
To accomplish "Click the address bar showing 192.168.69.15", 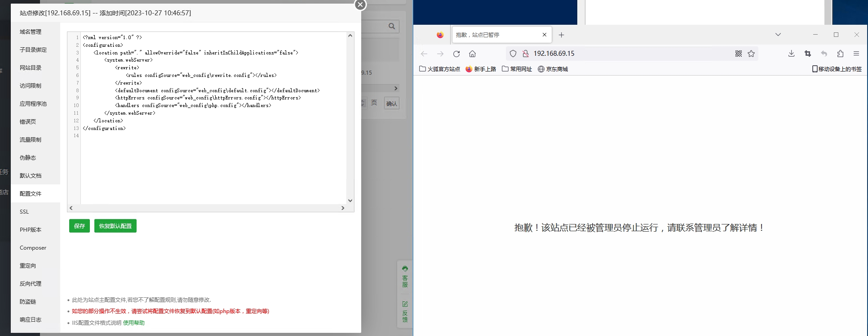I will (631, 54).
